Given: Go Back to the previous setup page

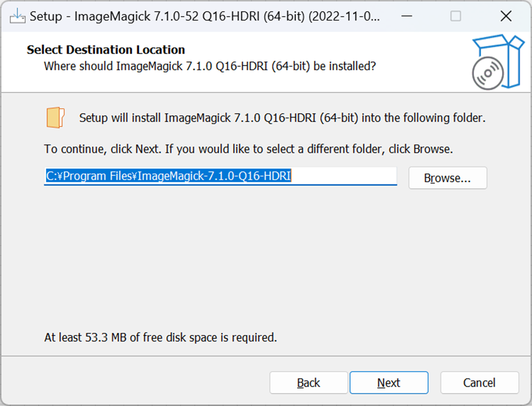Looking at the screenshot, I should (308, 383).
